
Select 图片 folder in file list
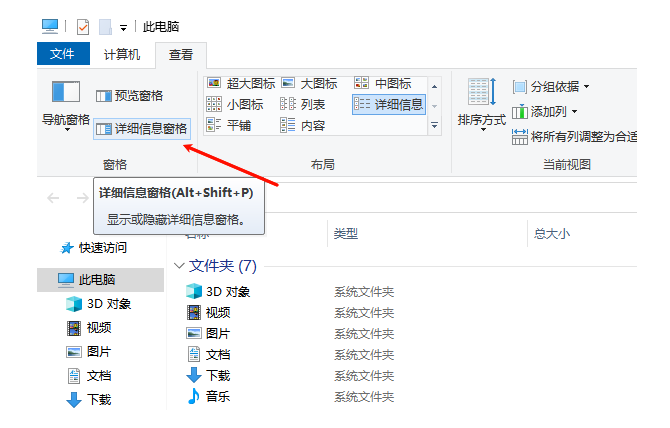(209, 334)
